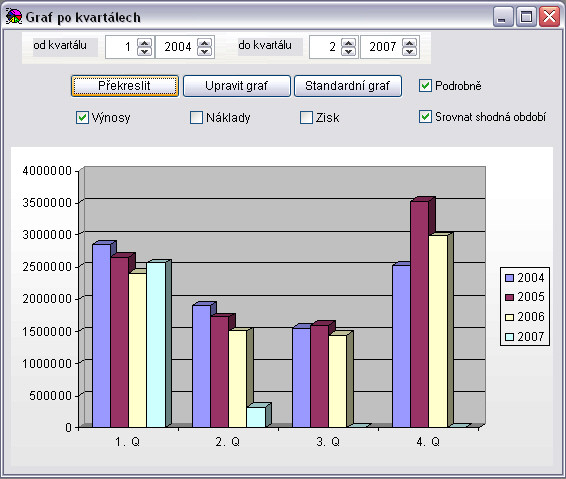Click the do kvartálu label

265,45
